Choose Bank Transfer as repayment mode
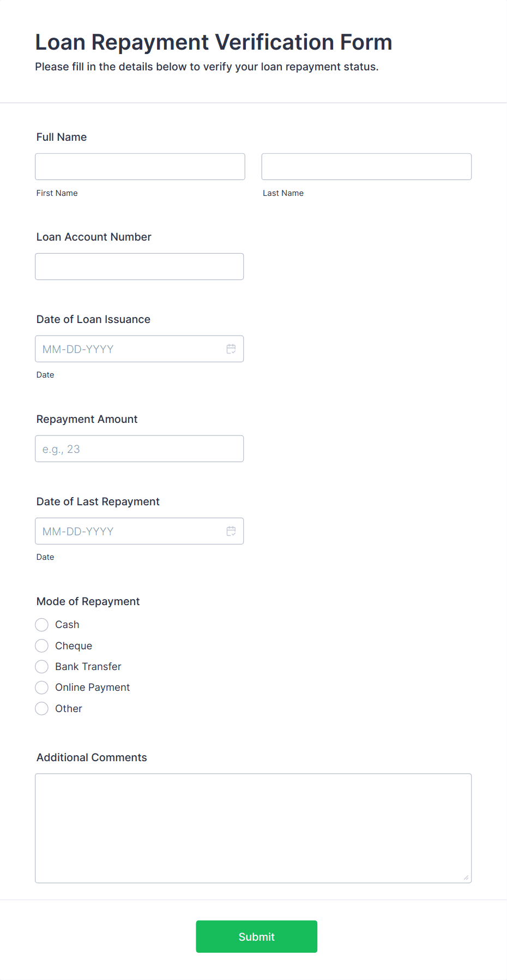Image resolution: width=507 pixels, height=980 pixels. pos(41,667)
